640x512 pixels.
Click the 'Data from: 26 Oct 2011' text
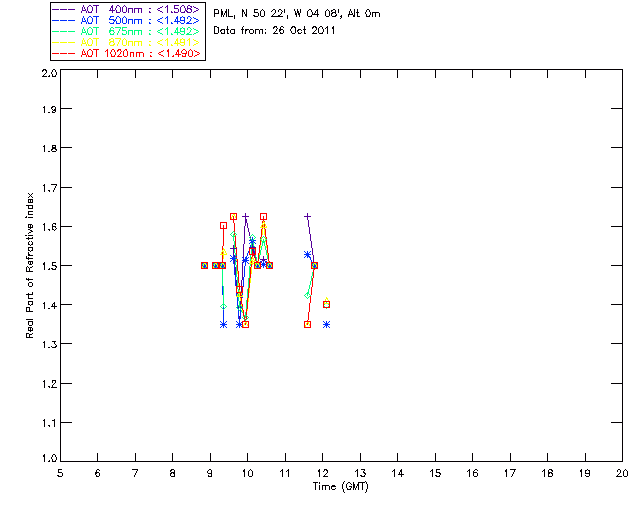tap(274, 31)
